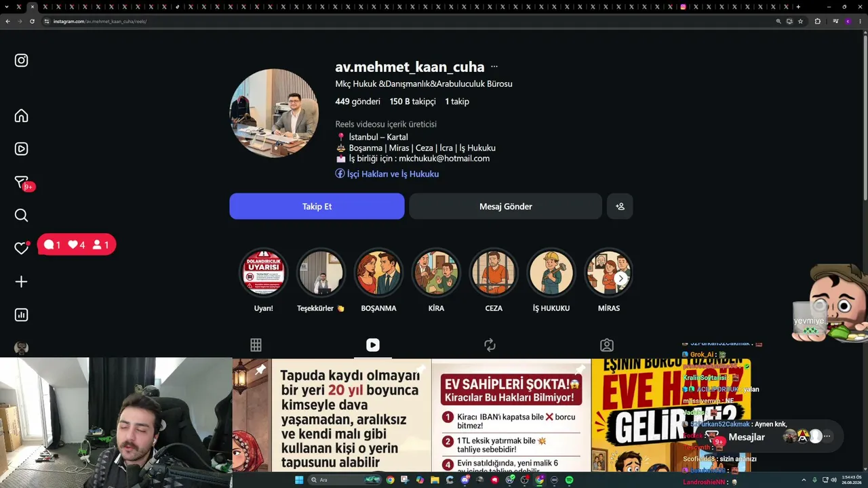The width and height of the screenshot is (868, 488).
Task: Open Instagram search panel
Action: tap(21, 216)
